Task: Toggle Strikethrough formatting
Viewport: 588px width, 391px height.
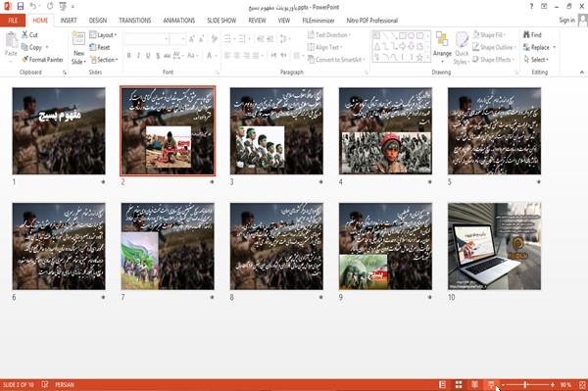Action: [168, 56]
